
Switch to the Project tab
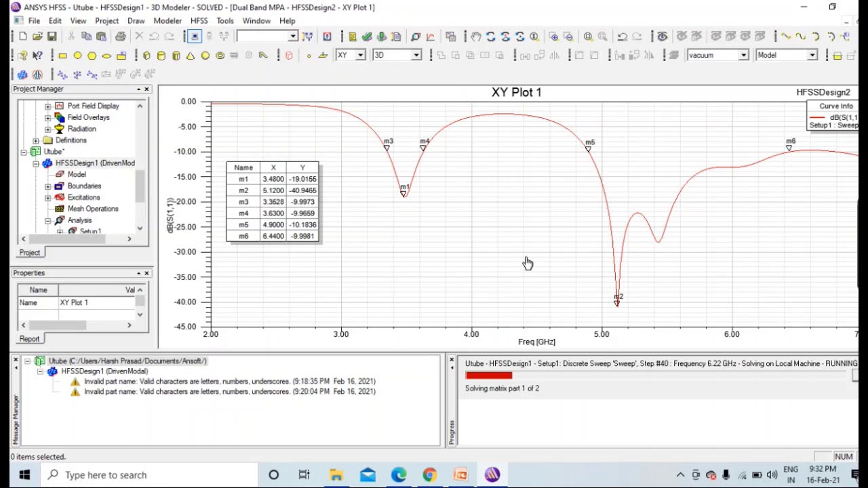(x=29, y=253)
